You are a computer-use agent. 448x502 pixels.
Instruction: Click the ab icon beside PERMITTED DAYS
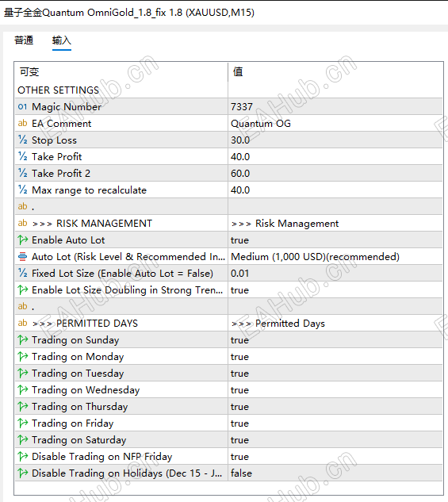coord(22,323)
